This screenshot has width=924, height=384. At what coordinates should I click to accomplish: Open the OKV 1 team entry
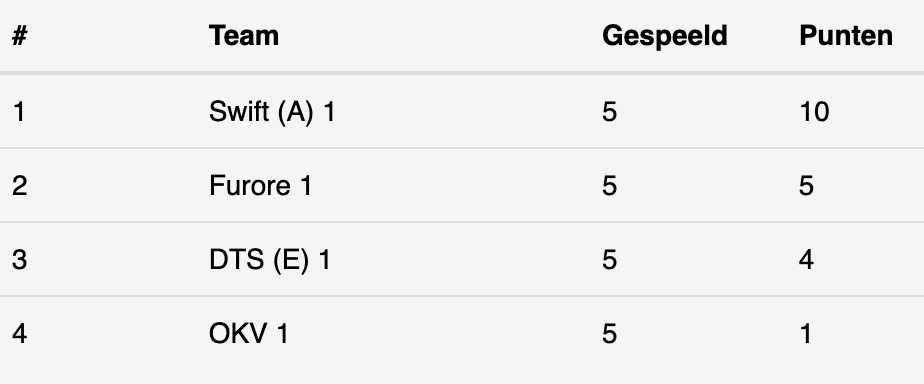point(249,334)
